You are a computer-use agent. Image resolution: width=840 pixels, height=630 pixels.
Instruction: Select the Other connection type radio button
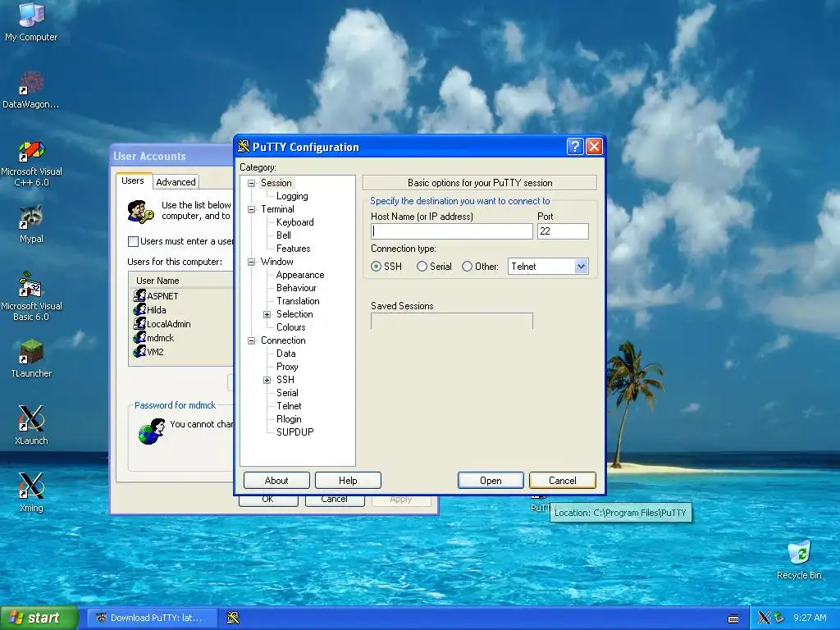(x=467, y=267)
